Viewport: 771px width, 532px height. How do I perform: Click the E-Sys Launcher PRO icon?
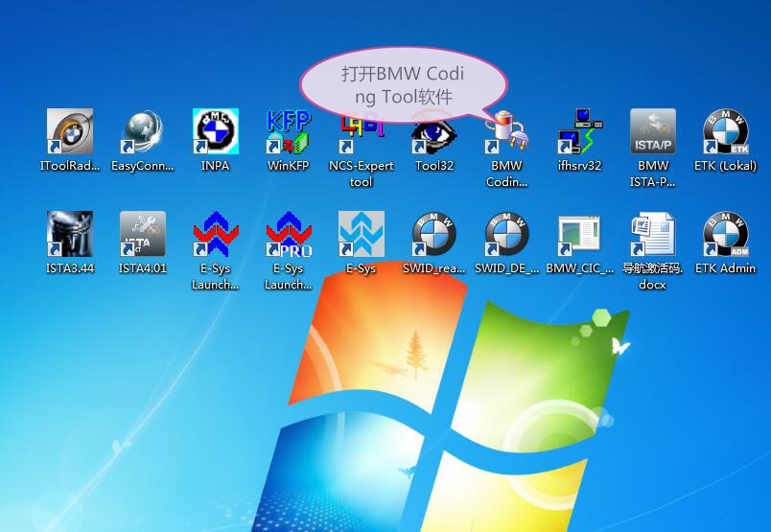coord(289,235)
